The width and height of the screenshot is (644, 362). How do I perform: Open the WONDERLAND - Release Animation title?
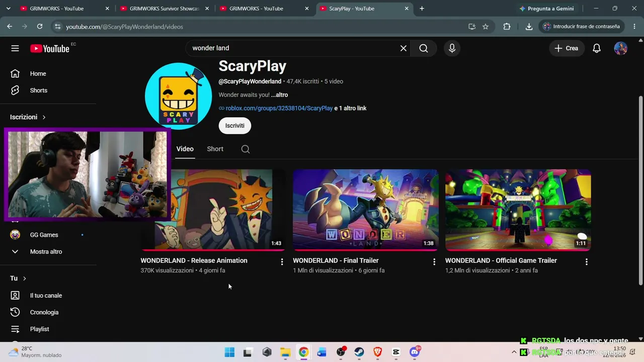[x=194, y=260]
